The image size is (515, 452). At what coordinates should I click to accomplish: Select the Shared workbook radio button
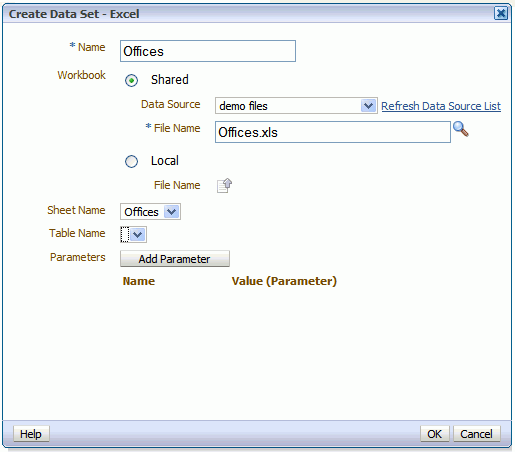coord(131,80)
